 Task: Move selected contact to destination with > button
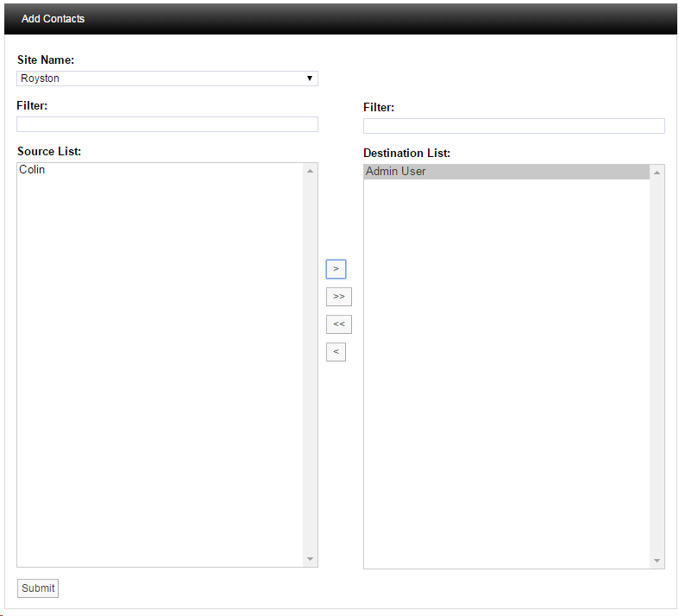[x=336, y=269]
